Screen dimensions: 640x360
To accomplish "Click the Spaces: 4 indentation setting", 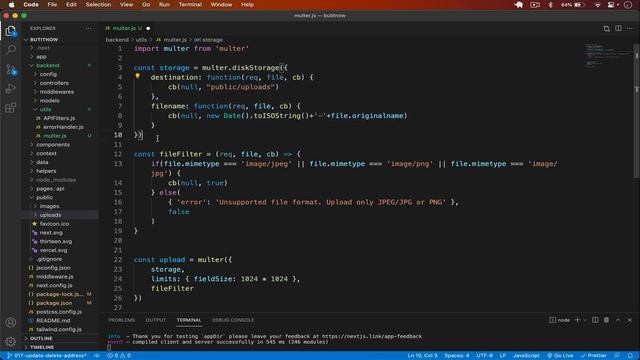I will click(x=456, y=356).
